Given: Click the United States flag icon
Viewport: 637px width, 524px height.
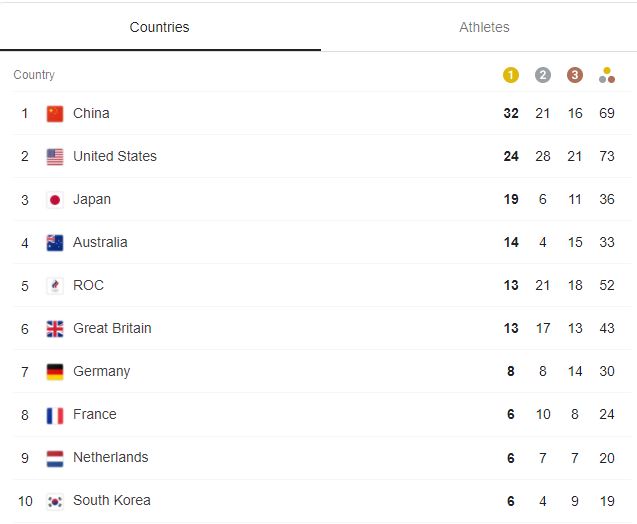Looking at the screenshot, I should tap(55, 157).
